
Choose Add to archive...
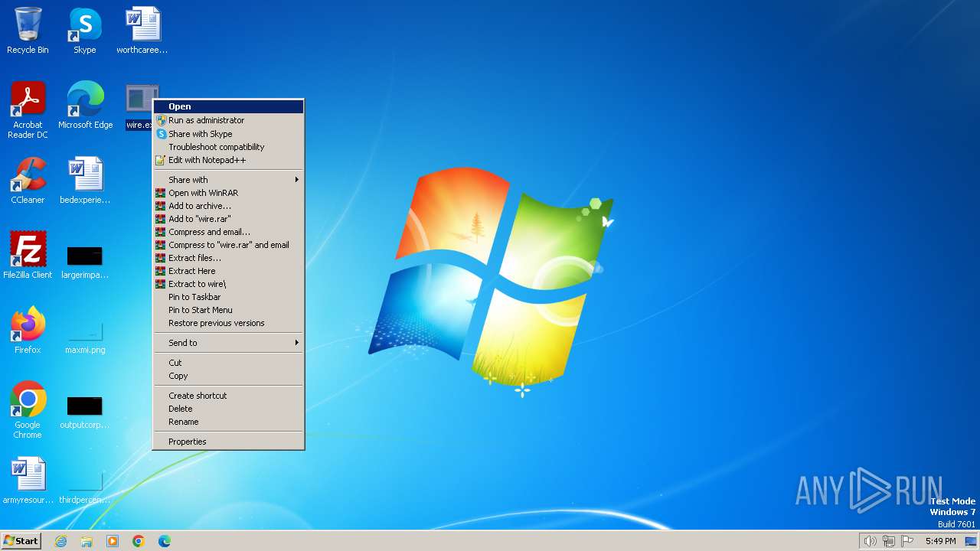tap(228, 206)
